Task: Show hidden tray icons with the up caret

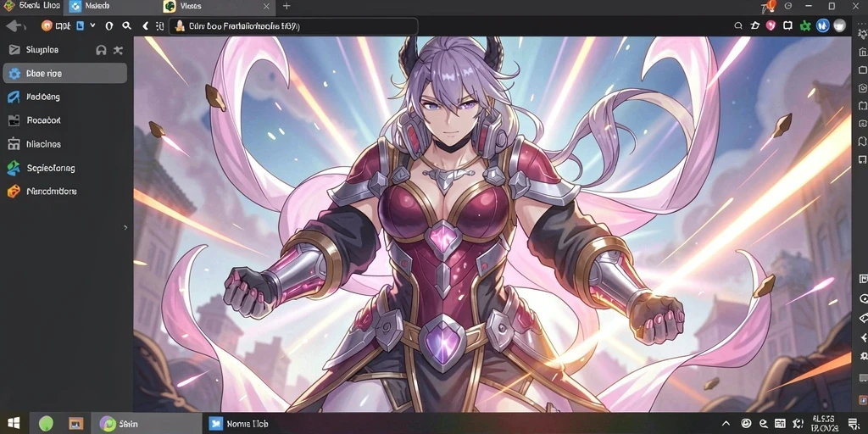Action: click(x=726, y=424)
